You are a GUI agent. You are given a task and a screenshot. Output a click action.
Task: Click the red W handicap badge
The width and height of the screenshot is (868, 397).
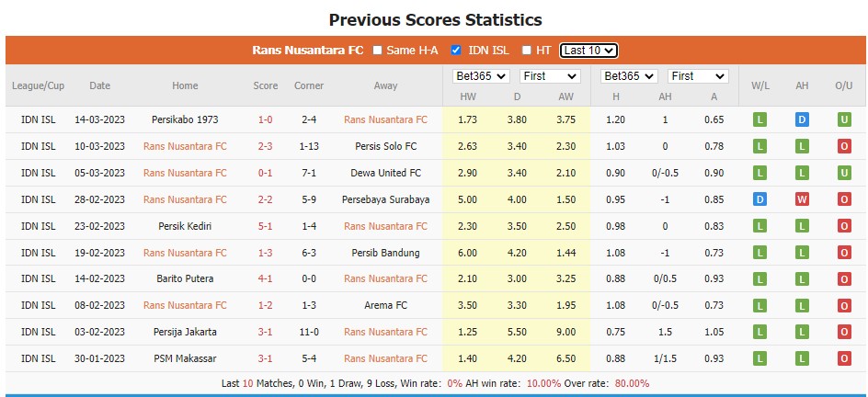(802, 199)
